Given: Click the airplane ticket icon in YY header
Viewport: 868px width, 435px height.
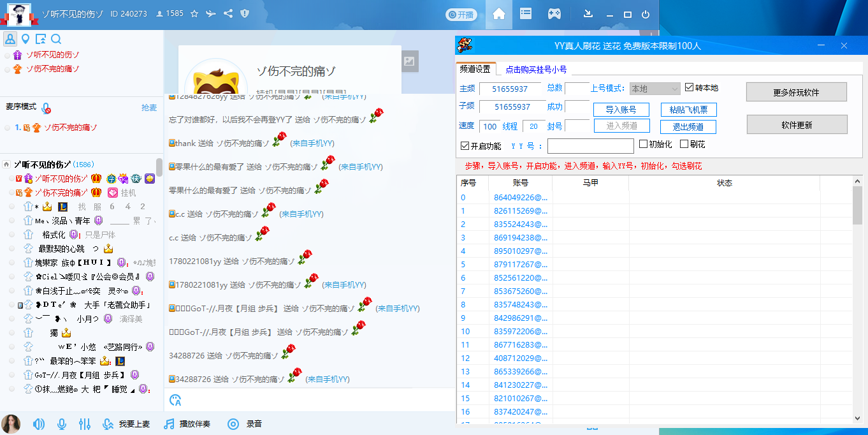Looking at the screenshot, I should coord(211,13).
